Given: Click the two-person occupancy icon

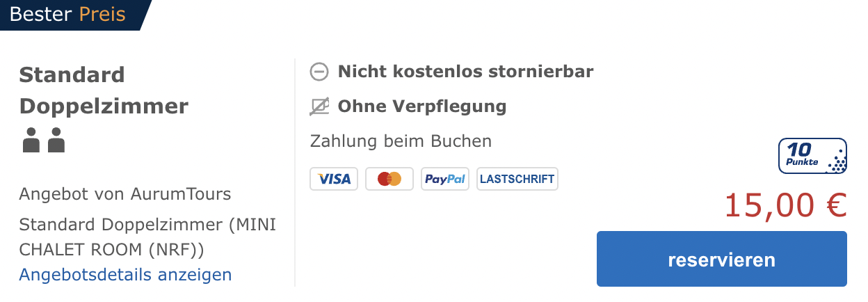Looking at the screenshot, I should 44,140.
